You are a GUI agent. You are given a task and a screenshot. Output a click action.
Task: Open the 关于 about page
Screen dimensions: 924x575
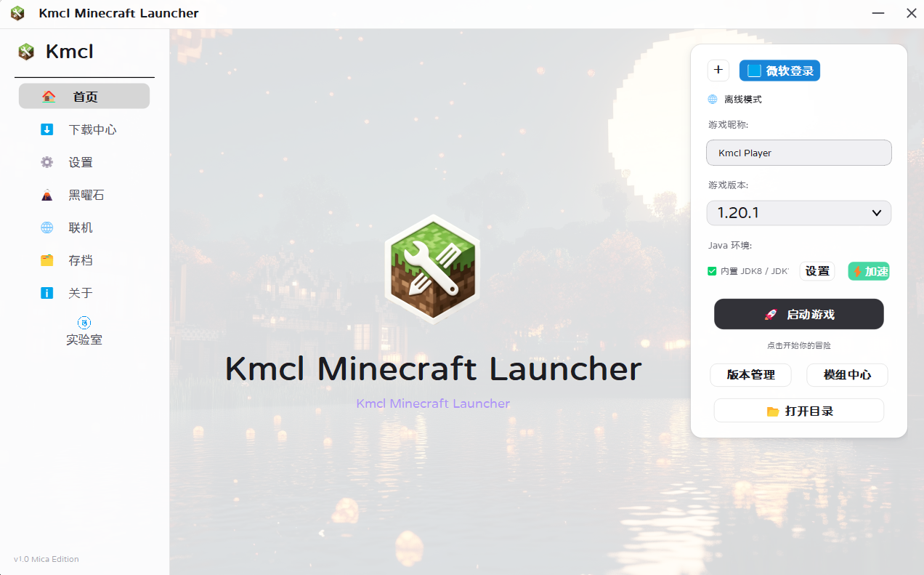click(84, 293)
